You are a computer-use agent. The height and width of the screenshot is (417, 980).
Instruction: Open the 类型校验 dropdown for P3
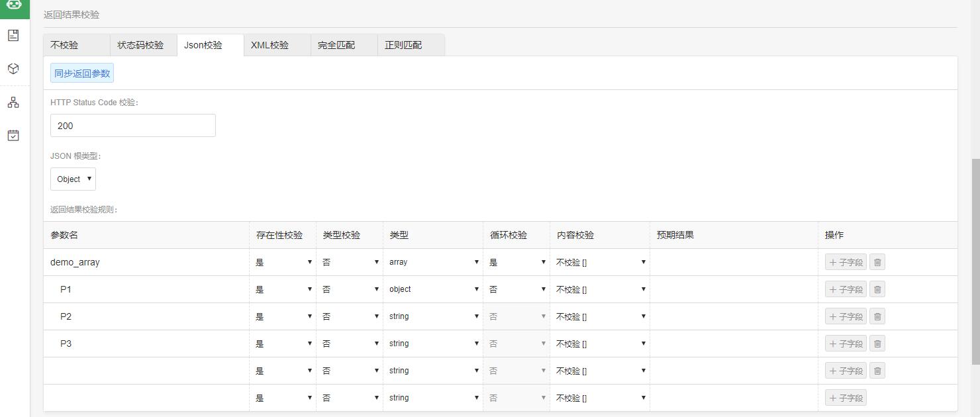[350, 344]
